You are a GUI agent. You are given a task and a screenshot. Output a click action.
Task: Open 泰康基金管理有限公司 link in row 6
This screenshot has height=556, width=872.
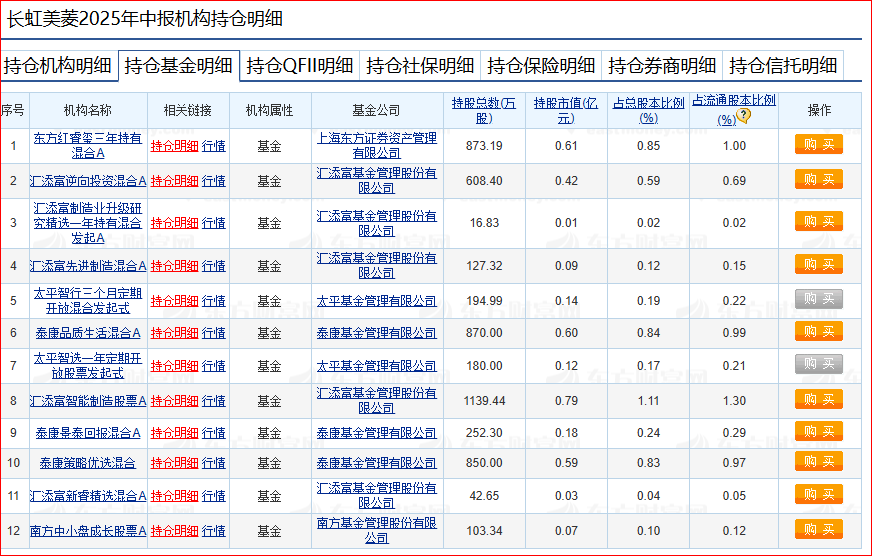[376, 332]
